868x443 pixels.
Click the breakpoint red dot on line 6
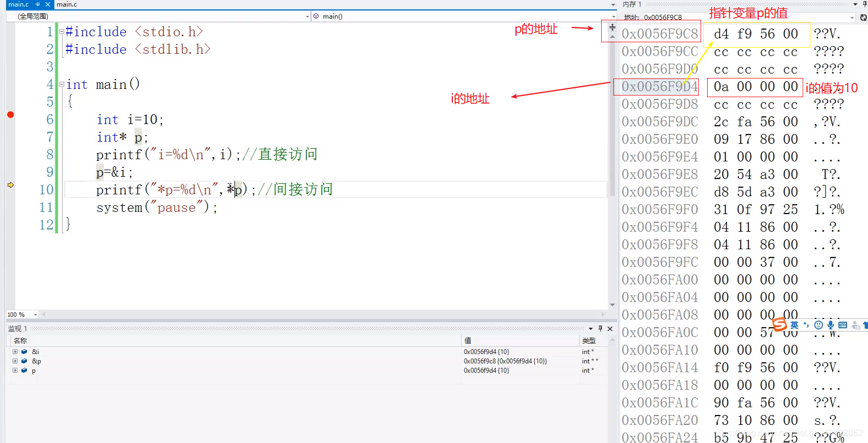click(x=10, y=115)
